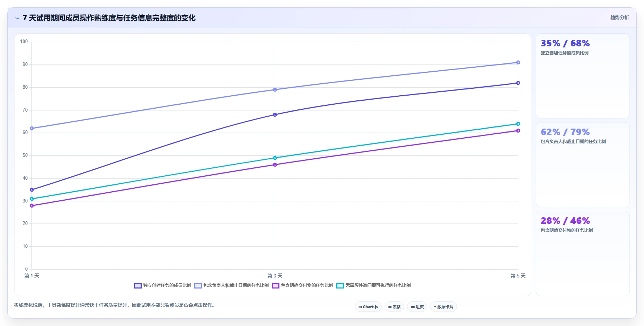The width and height of the screenshot is (644, 326).
Task: Click the light blue data point at 第 3 天 (79)
Action: tap(275, 90)
